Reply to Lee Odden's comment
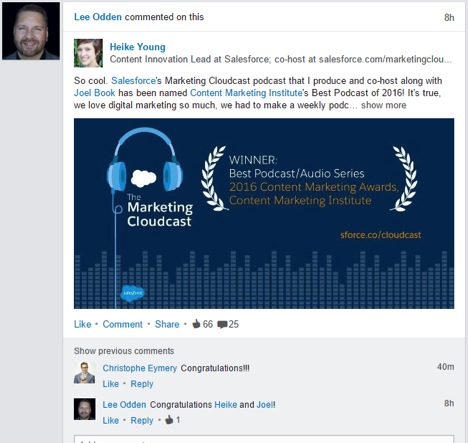468x443 pixels. point(142,421)
